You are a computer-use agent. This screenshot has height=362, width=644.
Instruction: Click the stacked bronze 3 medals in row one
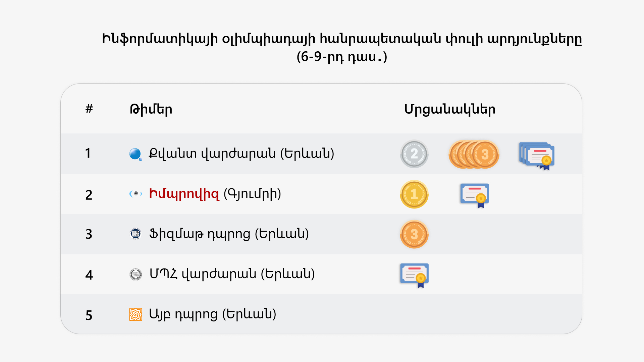click(474, 154)
